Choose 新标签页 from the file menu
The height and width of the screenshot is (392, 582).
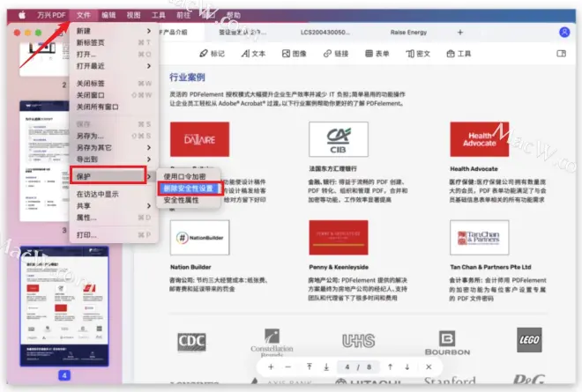[x=114, y=42]
